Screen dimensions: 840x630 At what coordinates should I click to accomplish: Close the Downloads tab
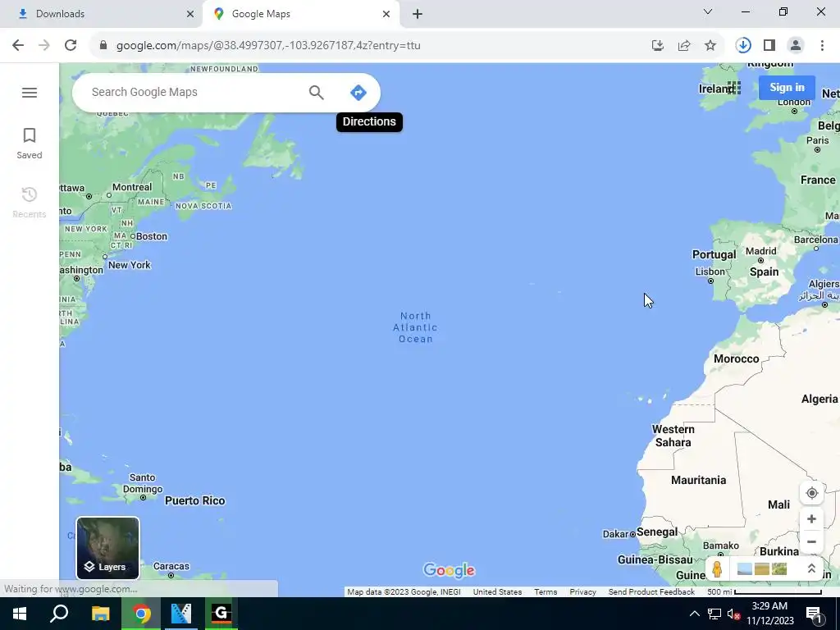[190, 14]
